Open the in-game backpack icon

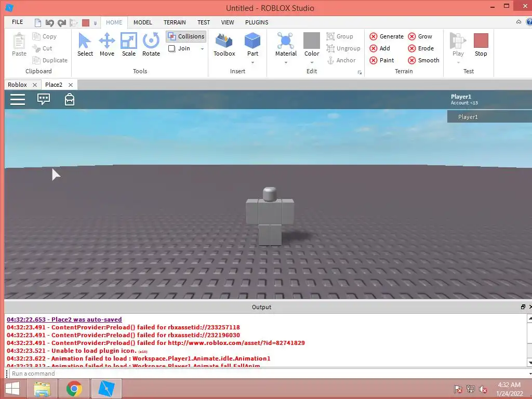coord(70,99)
